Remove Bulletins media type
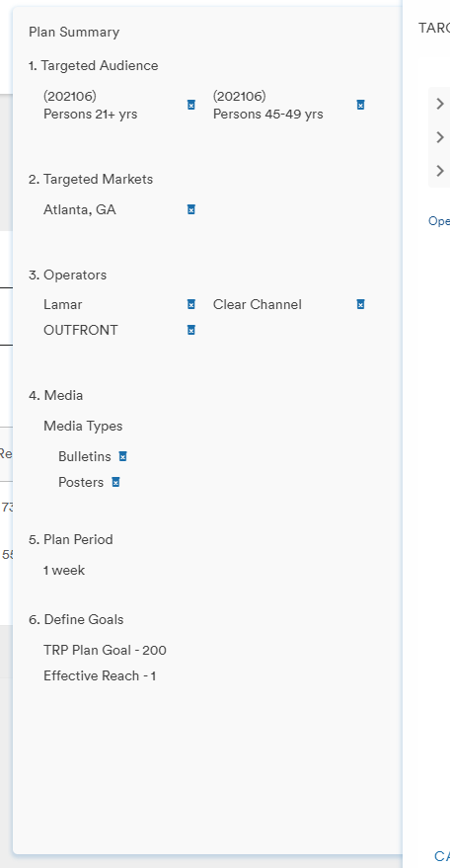 point(123,456)
